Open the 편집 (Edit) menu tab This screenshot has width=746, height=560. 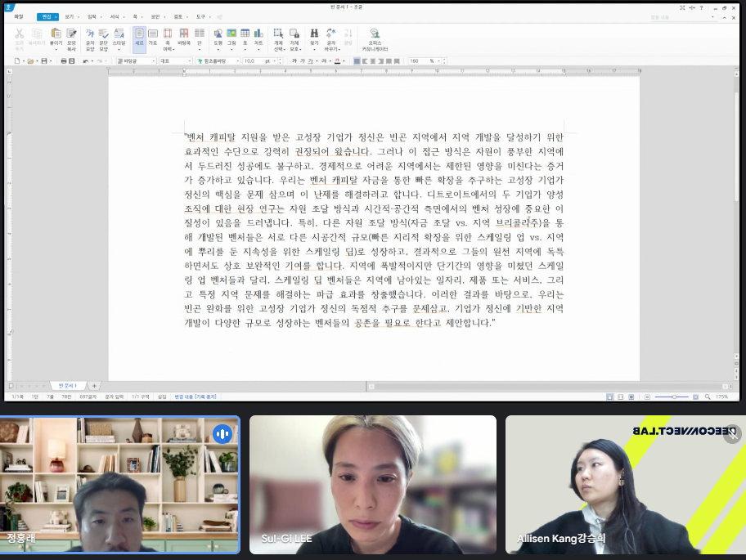(x=46, y=16)
